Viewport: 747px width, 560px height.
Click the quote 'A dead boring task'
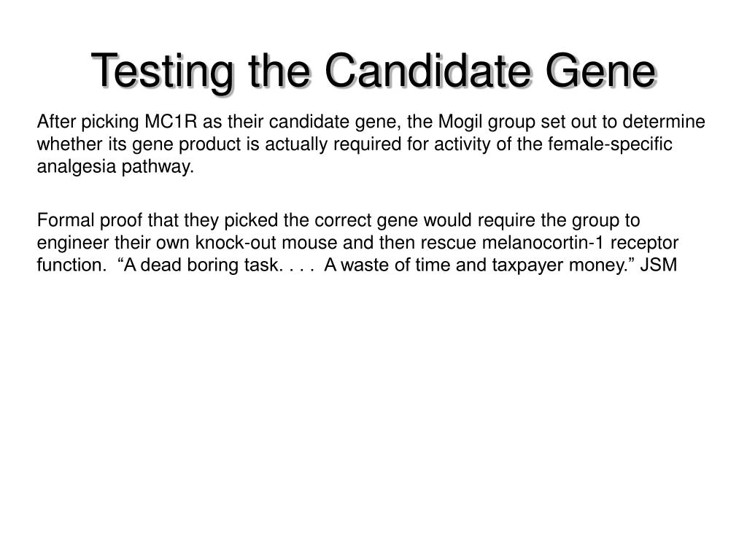tap(201, 265)
